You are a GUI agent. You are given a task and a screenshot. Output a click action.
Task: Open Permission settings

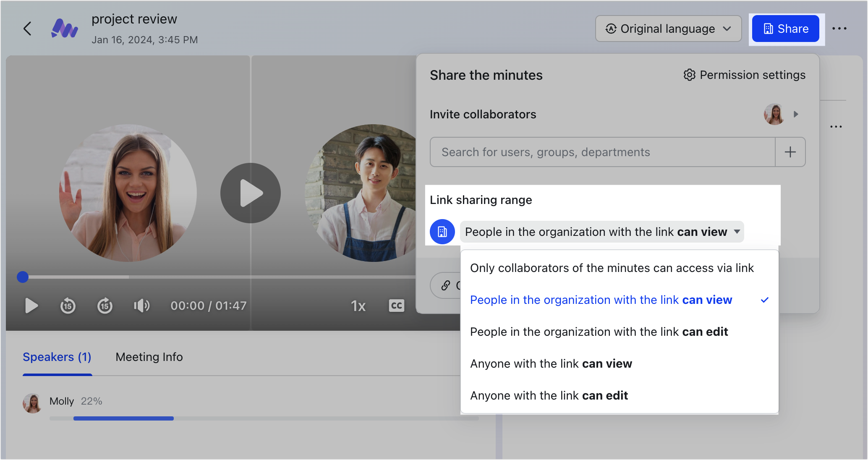744,75
